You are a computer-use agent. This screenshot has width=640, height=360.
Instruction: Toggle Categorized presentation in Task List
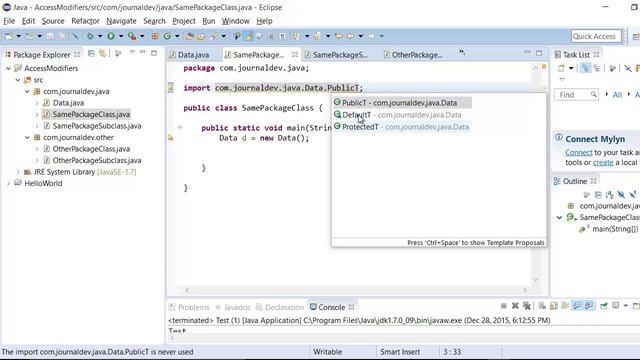pos(586,68)
